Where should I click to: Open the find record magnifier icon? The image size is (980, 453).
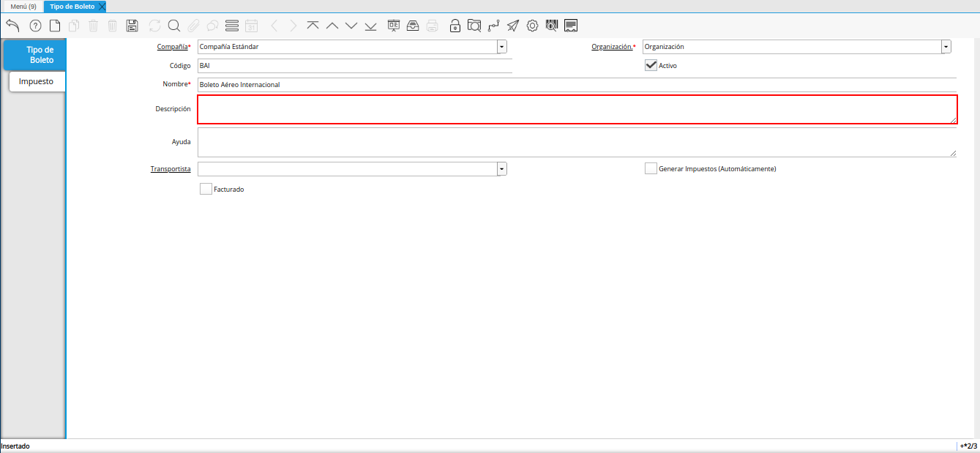[x=174, y=26]
